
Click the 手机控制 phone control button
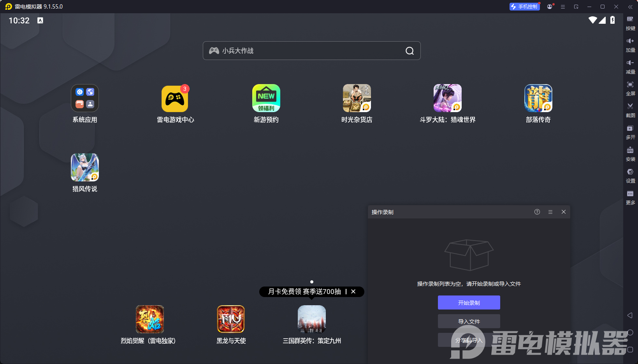[x=524, y=7]
